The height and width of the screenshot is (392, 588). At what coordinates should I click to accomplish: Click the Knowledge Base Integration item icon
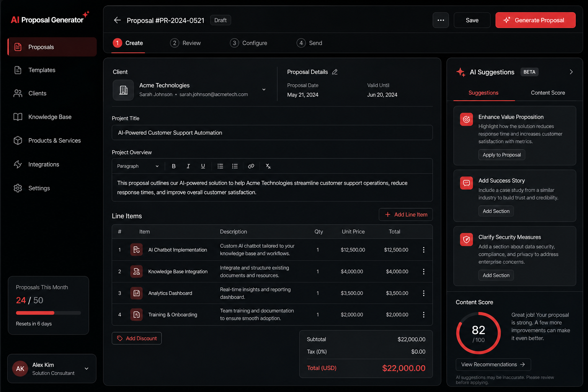tap(136, 272)
